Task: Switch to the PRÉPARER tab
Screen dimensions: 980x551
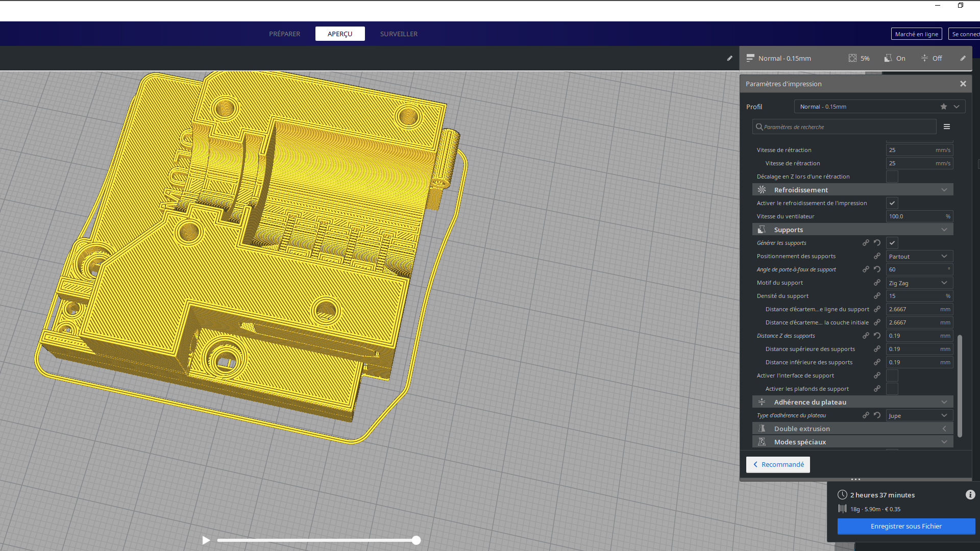Action: [x=284, y=34]
